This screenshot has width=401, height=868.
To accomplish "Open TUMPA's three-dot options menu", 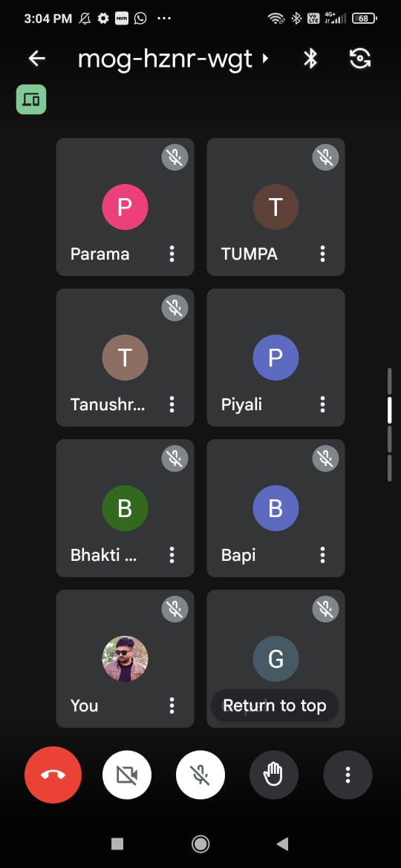I will [x=322, y=254].
